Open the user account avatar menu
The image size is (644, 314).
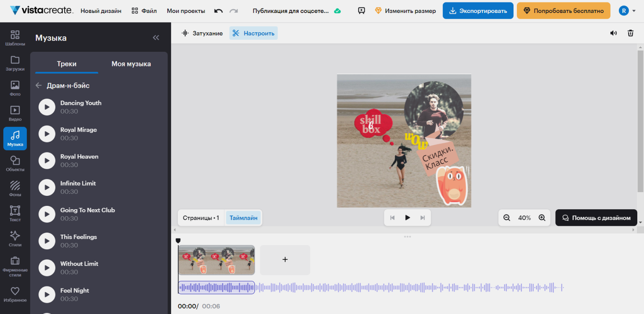627,11
